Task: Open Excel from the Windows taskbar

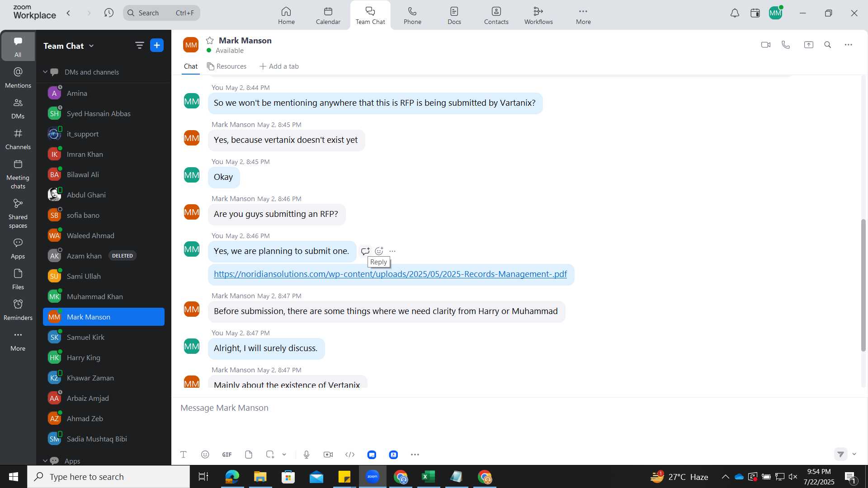Action: [428, 477]
